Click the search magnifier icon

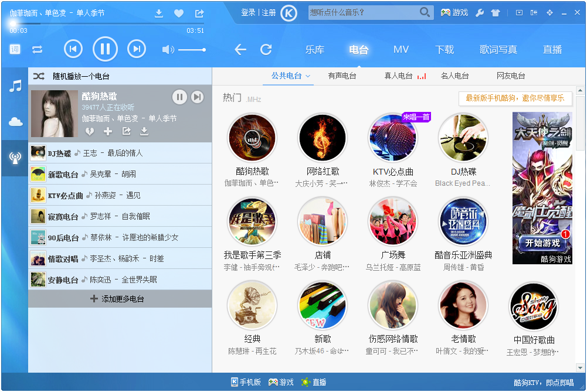pos(425,12)
